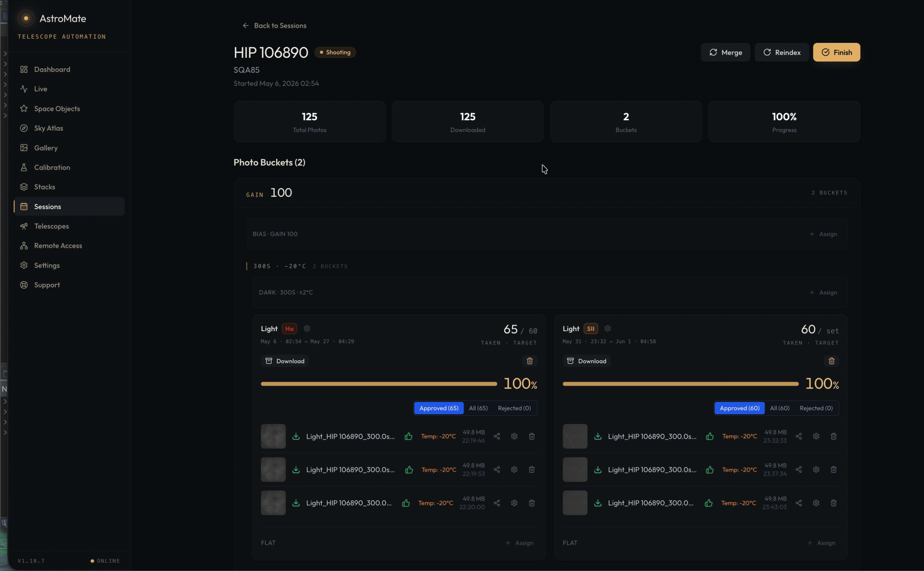
Task: Assign a bias frame for Gain 100
Action: 823,234
